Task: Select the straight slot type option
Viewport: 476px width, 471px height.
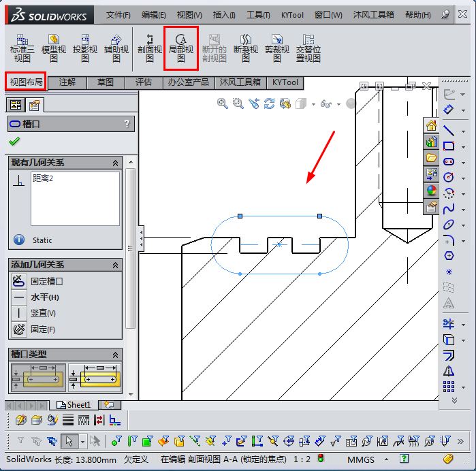Action: (38, 378)
